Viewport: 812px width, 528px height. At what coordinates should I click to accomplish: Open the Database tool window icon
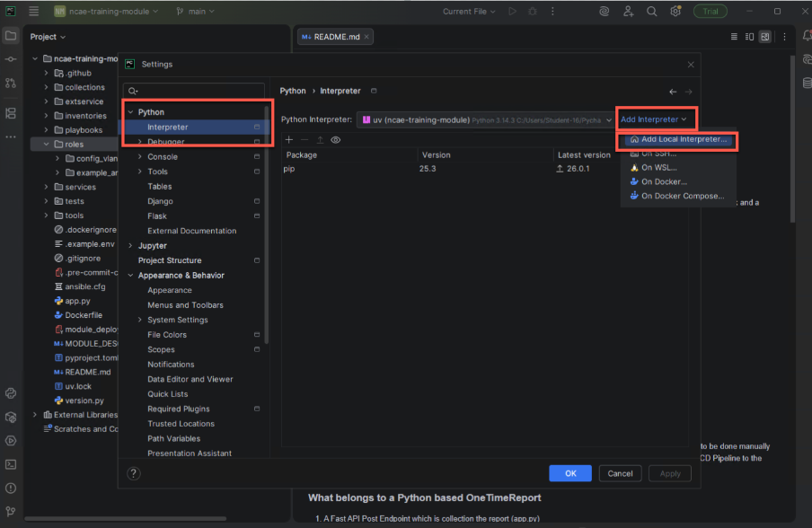(x=807, y=83)
